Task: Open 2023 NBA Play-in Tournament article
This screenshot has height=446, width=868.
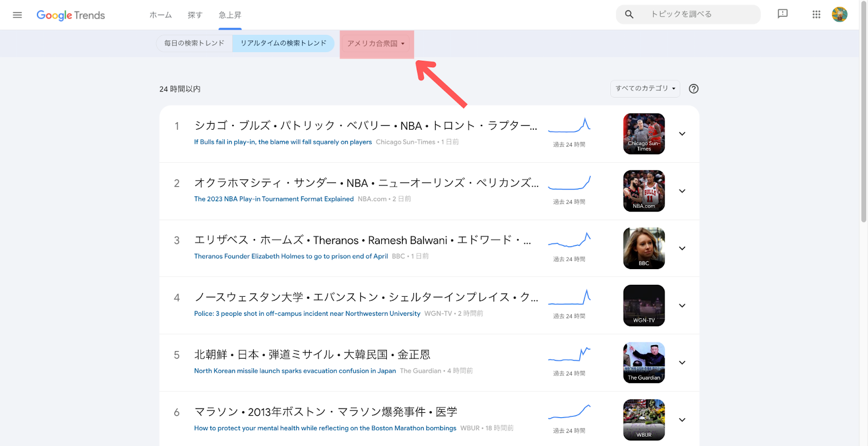Action: pos(274,199)
